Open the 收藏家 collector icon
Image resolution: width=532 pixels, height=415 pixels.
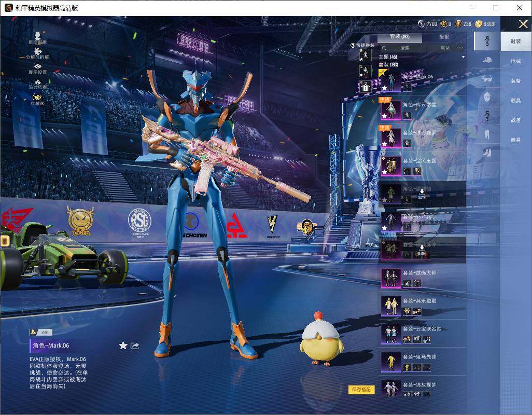(x=37, y=97)
